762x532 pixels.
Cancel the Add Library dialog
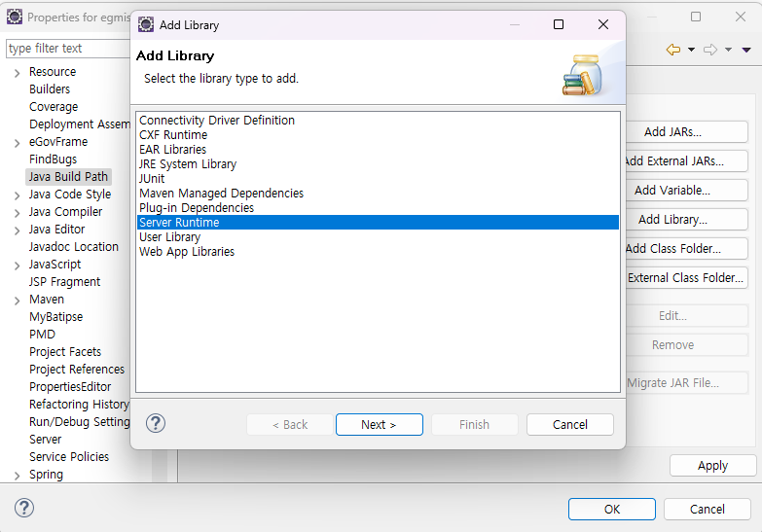pos(570,425)
